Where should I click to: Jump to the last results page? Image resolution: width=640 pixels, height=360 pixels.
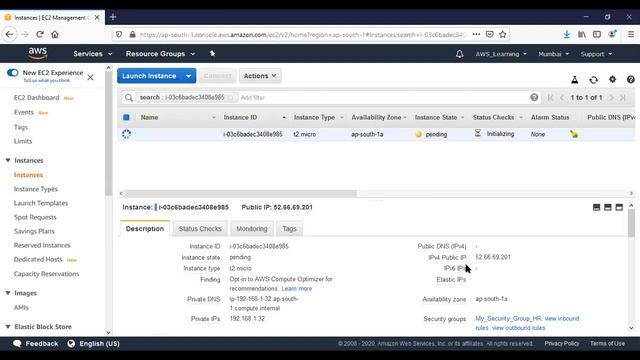click(x=623, y=98)
